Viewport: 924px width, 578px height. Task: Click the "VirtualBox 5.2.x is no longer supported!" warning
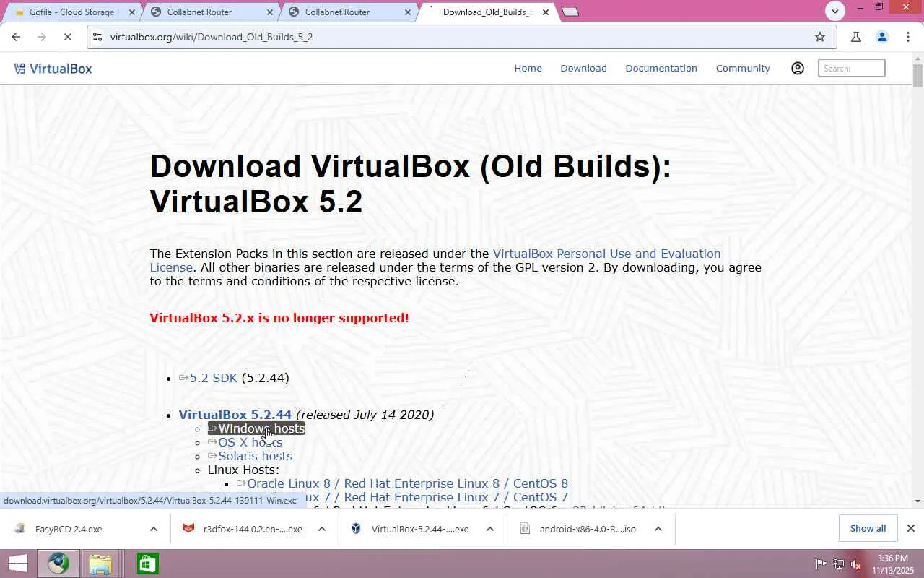[279, 318]
